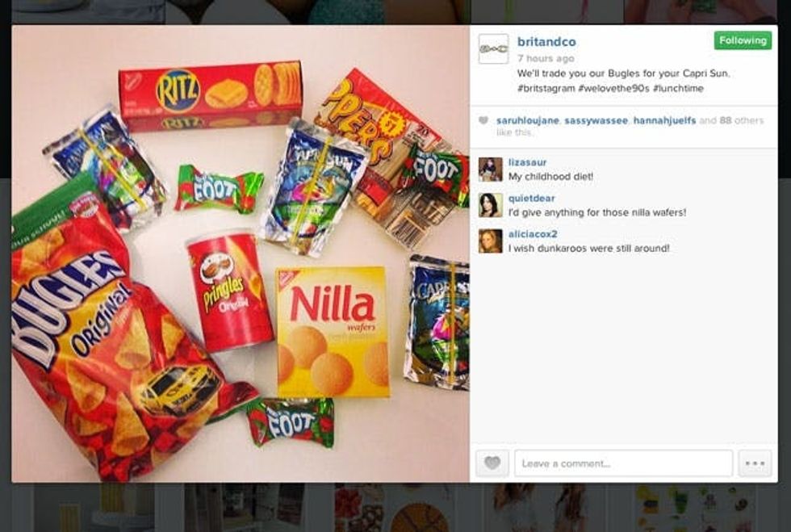Open the britandco username link
Viewport: 791px width, 532px height.
click(x=546, y=42)
